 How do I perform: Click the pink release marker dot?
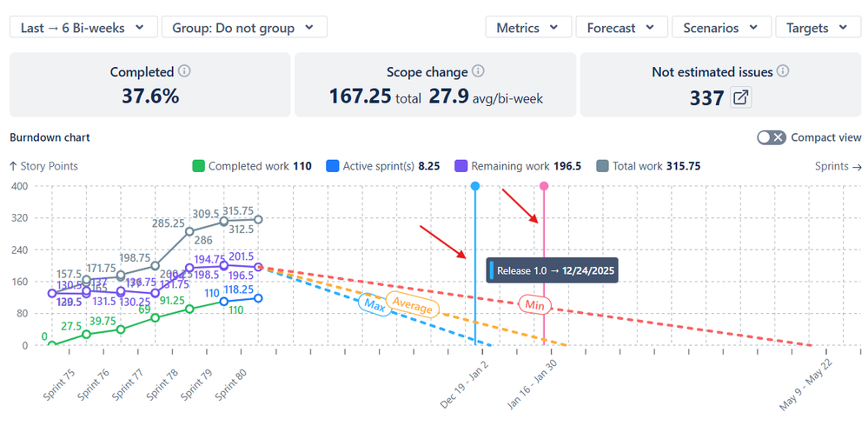544,186
